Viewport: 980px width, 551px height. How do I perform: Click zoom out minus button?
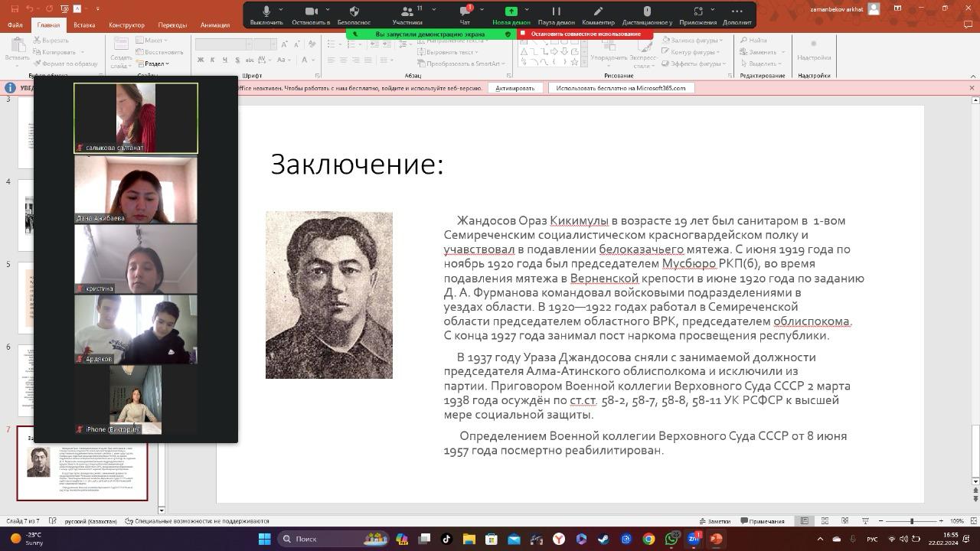[x=881, y=521]
